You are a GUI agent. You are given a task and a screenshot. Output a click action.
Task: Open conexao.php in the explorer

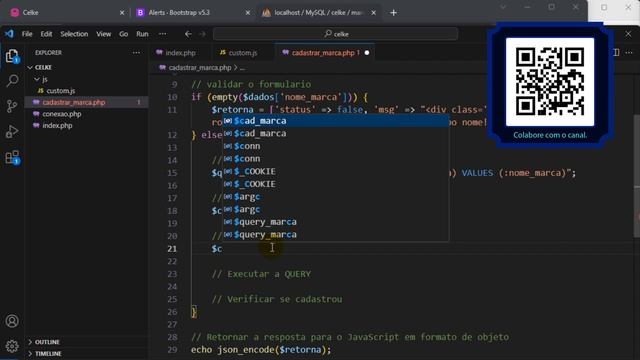[86, 114]
